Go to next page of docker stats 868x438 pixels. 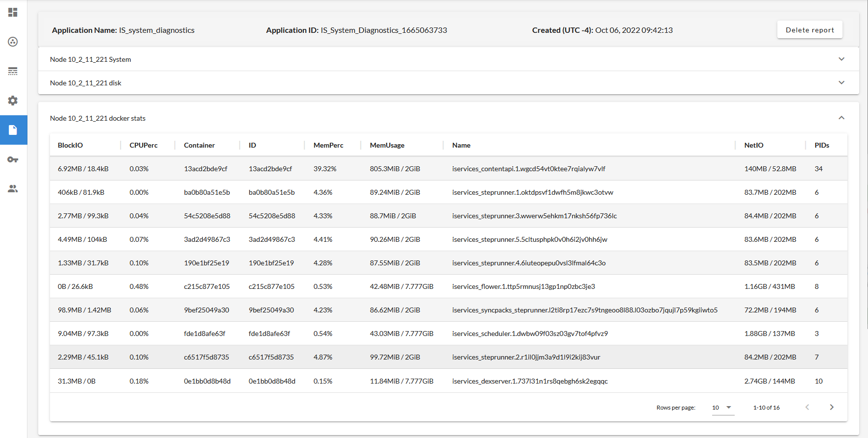pos(831,407)
